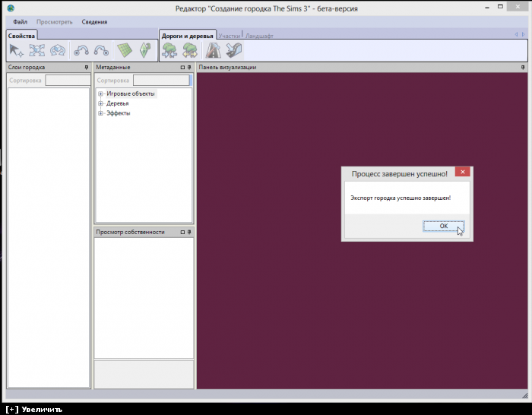
Task: Click the first tree placement icon
Action: point(169,50)
